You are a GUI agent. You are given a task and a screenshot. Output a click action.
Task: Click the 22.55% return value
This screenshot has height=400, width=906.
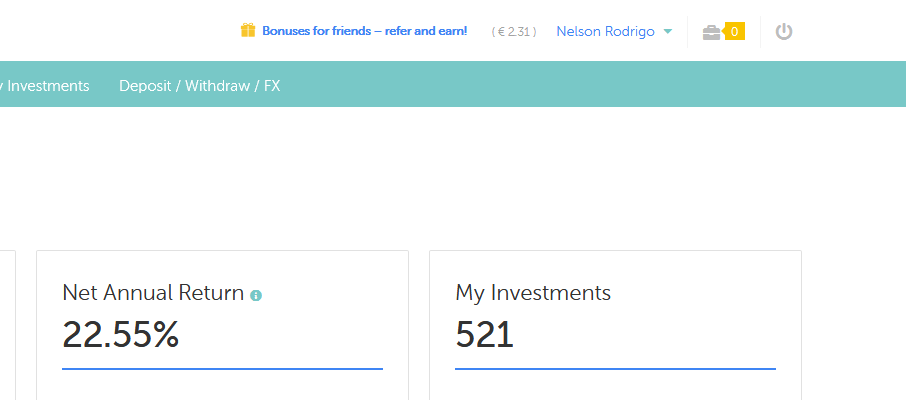(x=121, y=335)
